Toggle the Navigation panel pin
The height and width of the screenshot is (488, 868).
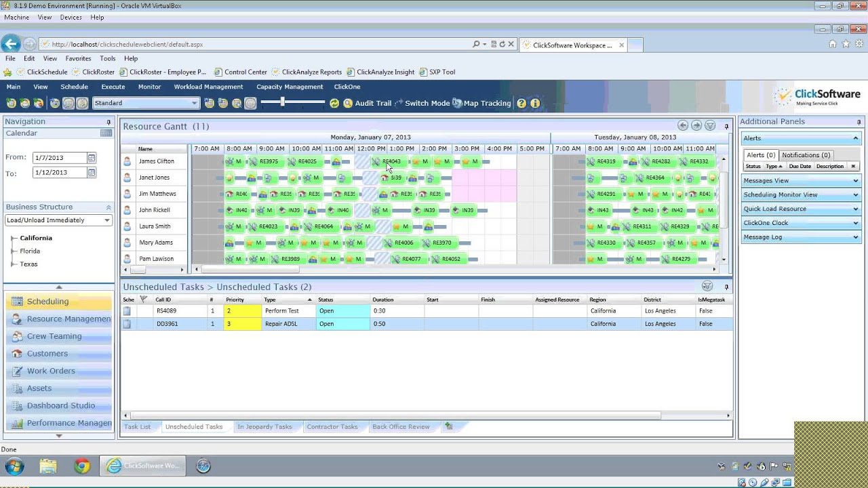tap(108, 122)
